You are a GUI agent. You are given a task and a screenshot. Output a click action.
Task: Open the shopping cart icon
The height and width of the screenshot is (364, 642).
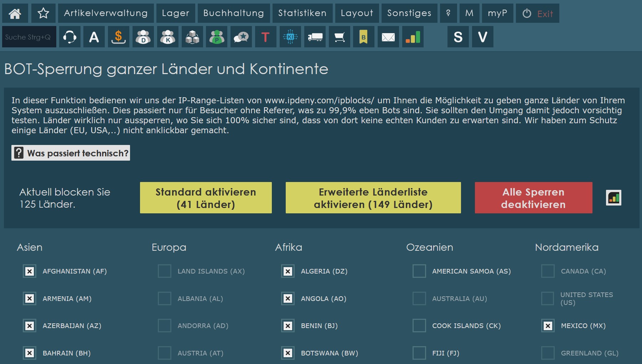pyautogui.click(x=340, y=37)
